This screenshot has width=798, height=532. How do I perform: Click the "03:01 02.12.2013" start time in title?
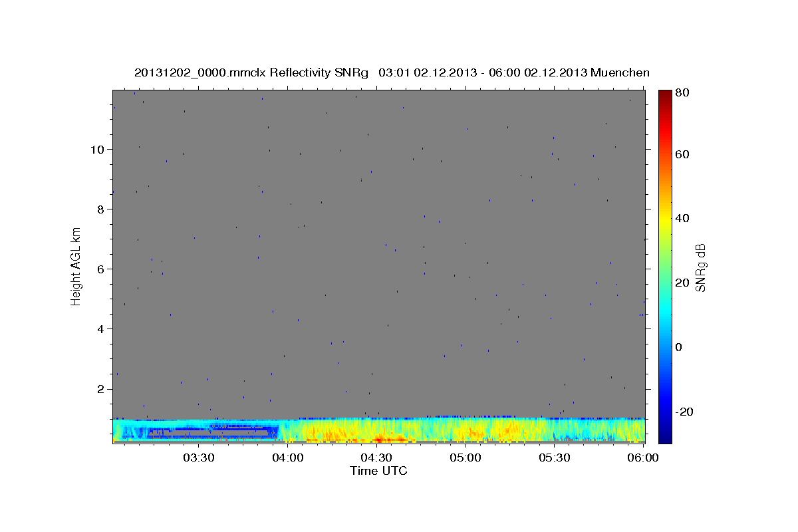click(429, 72)
